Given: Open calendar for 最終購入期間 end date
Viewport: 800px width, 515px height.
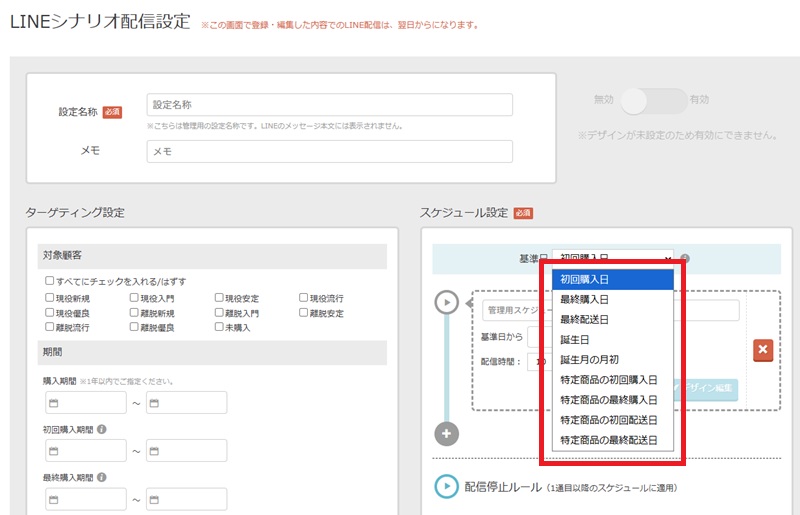Looking at the screenshot, I should pos(155,500).
